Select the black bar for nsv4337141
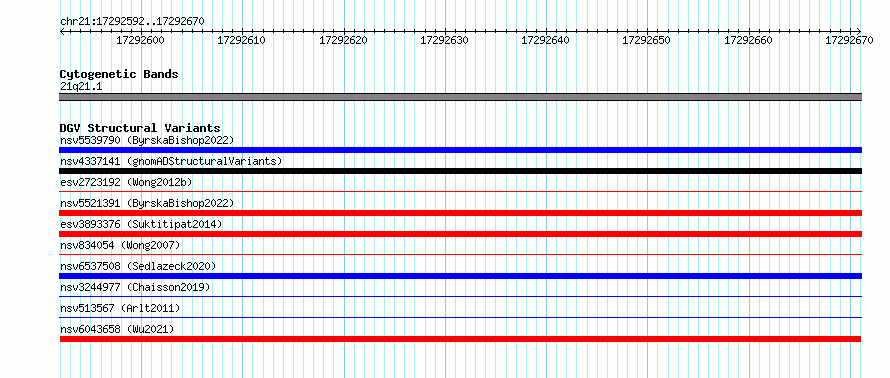 point(460,171)
